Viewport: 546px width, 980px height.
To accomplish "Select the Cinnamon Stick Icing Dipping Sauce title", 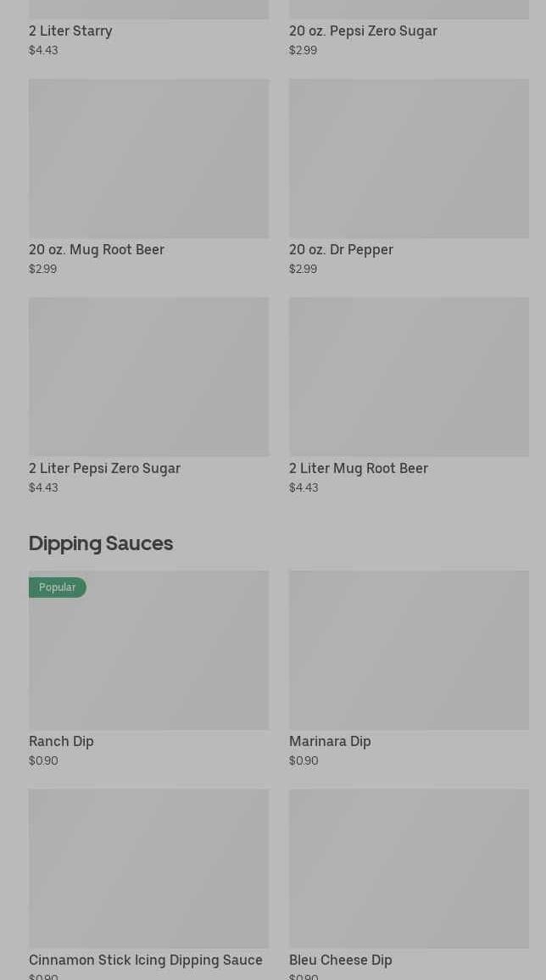I will pyautogui.click(x=146, y=961).
